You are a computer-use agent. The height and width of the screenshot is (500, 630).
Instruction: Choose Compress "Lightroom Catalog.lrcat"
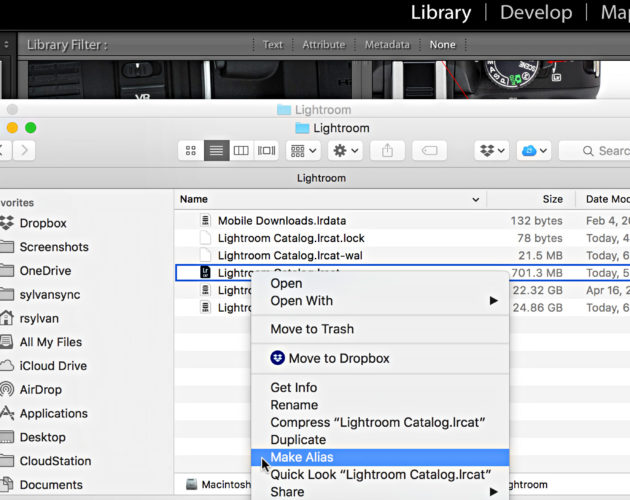point(380,422)
